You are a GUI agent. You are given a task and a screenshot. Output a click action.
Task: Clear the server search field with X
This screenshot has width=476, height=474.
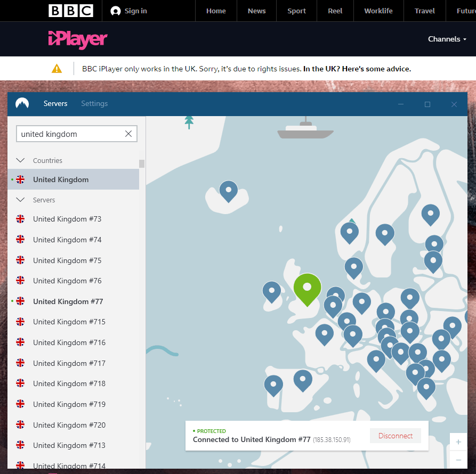[128, 134]
